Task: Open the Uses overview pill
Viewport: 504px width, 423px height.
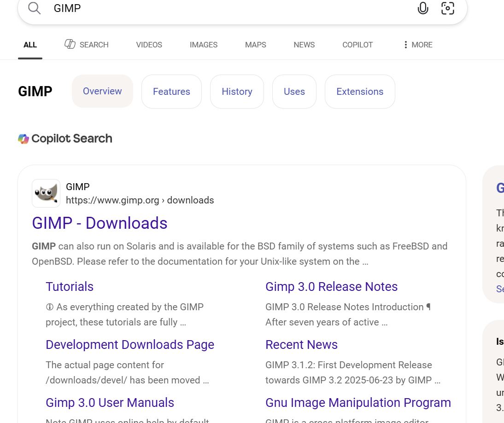Action: tap(294, 91)
